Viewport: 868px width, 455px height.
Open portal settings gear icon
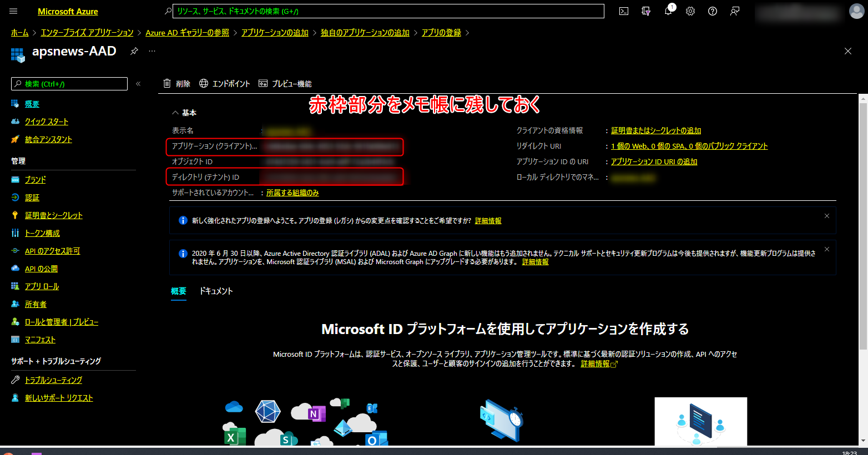tap(690, 11)
